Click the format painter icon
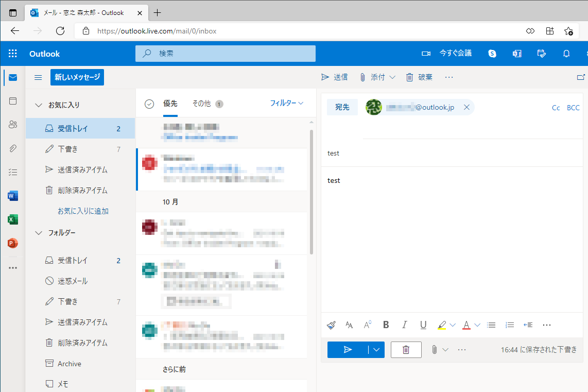 [331, 325]
